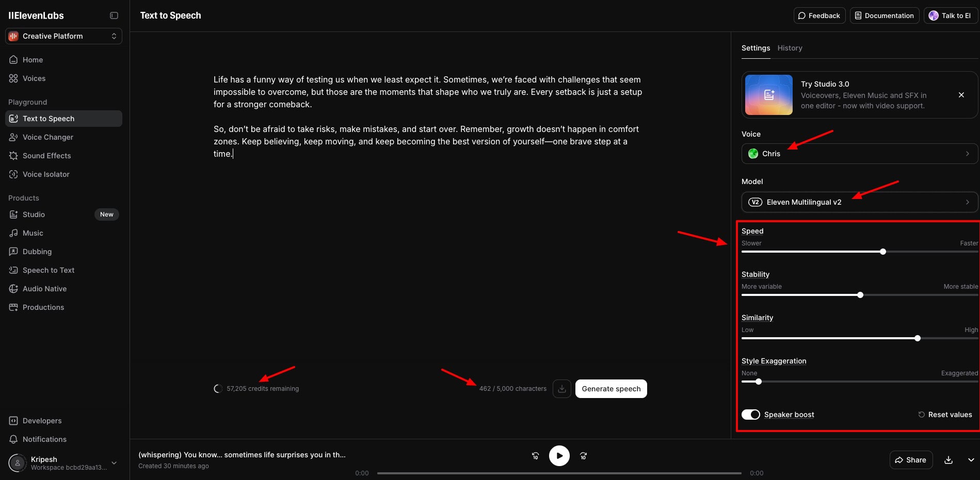
Task: Click Reset values in settings
Action: pos(945,415)
